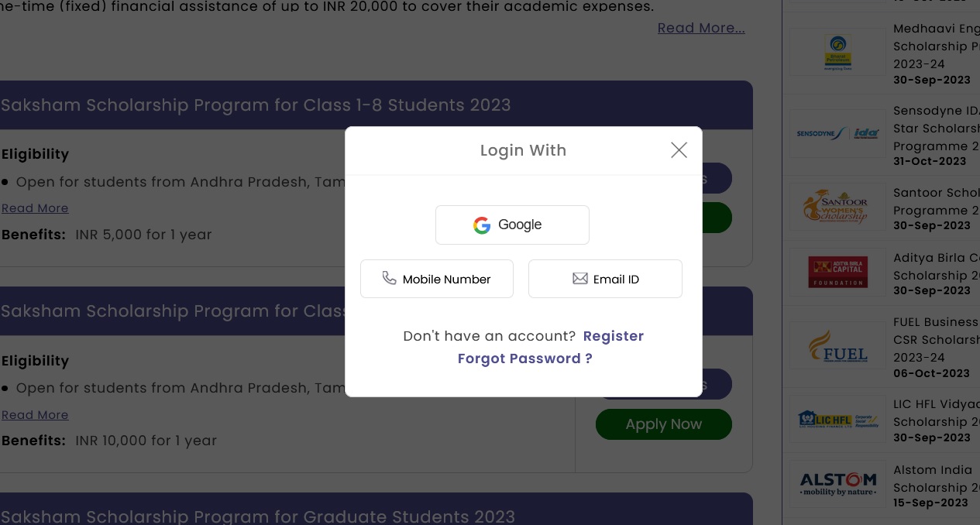980x525 pixels.
Task: Open the Register link
Action: 614,336
